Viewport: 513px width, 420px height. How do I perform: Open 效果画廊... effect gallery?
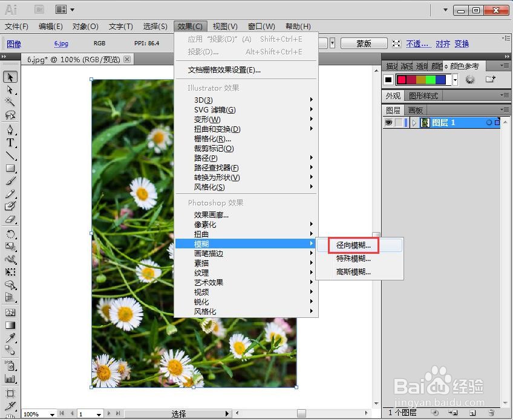tap(246, 215)
